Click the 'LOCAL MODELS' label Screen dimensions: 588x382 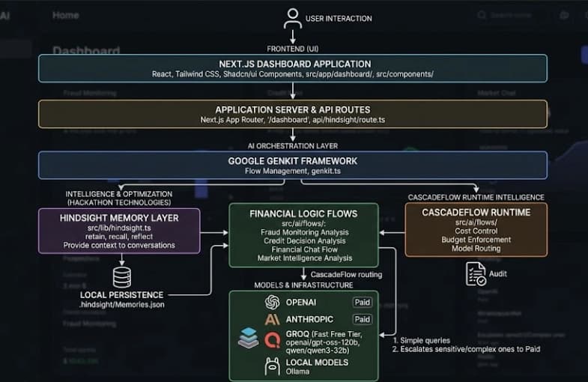[317, 363]
